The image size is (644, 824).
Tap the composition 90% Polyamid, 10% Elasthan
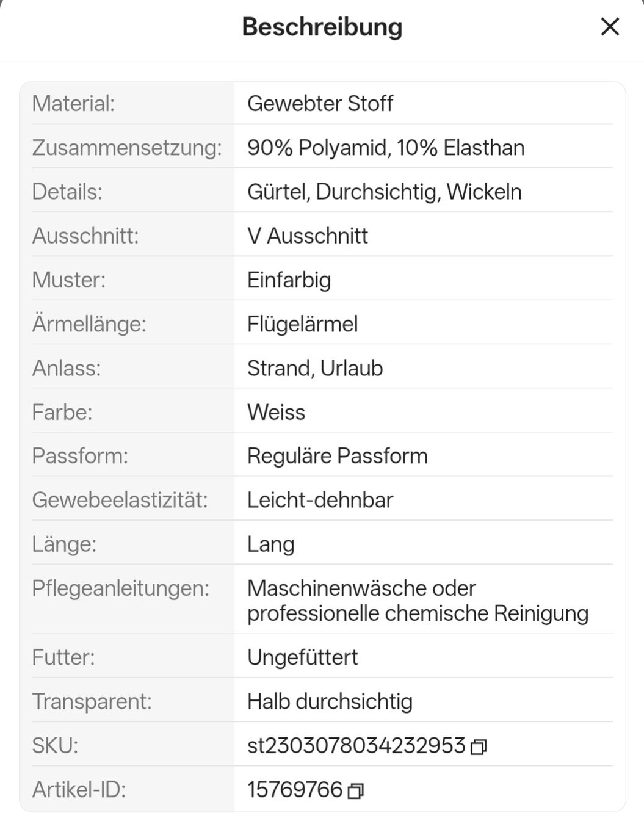point(386,148)
